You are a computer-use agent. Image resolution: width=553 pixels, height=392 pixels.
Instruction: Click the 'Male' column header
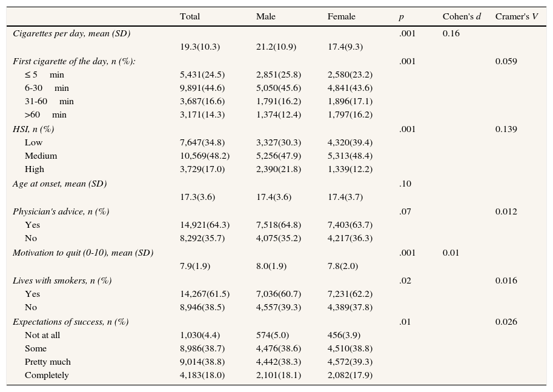coord(265,16)
